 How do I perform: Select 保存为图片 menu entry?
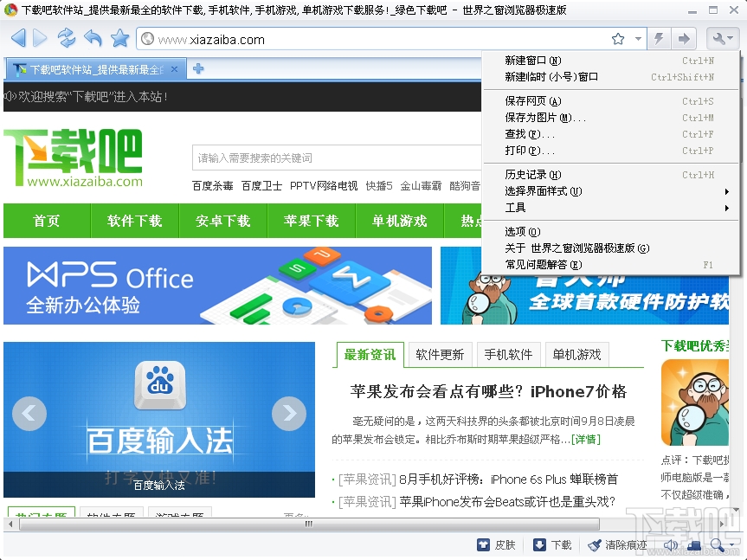[611, 117]
